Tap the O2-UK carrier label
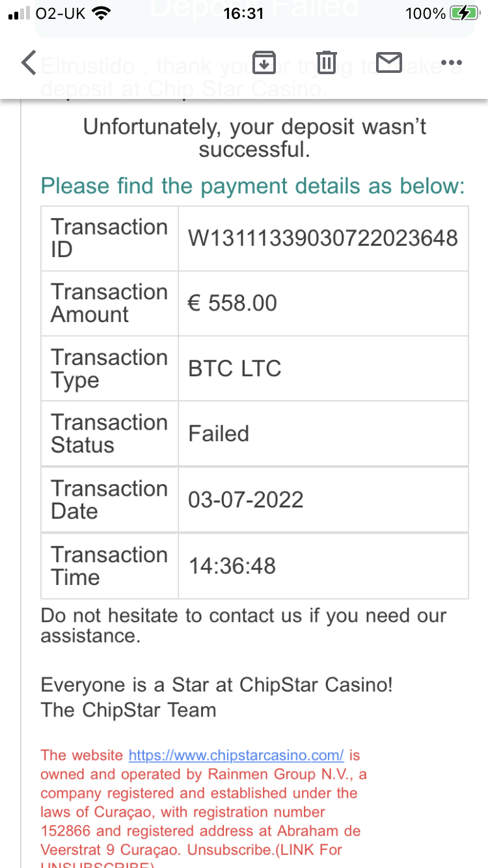This screenshot has width=488, height=868. (61, 14)
